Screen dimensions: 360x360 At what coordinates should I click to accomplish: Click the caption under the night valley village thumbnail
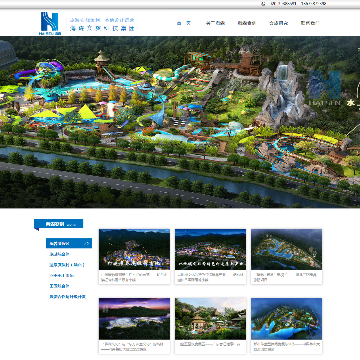click(134, 277)
